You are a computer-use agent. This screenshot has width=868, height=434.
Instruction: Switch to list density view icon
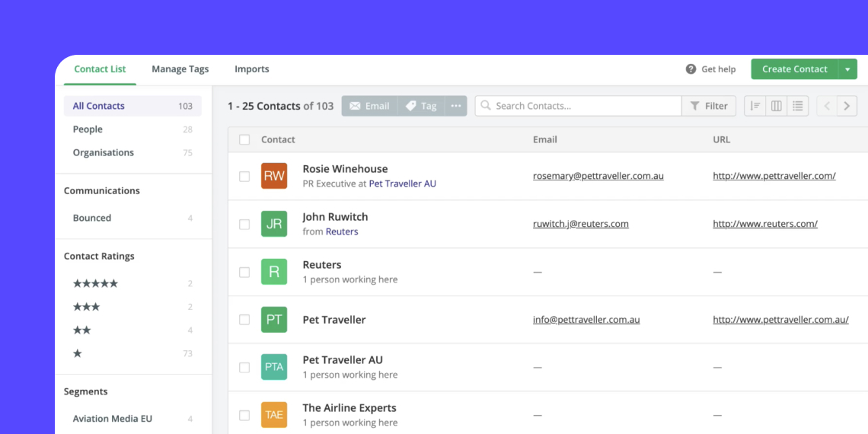click(798, 106)
